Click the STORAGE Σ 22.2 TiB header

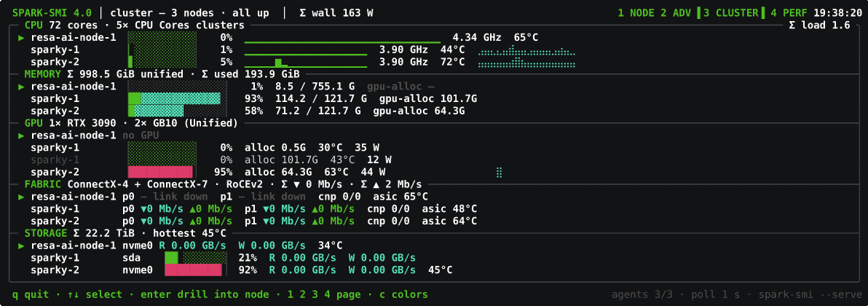pyautogui.click(x=125, y=233)
